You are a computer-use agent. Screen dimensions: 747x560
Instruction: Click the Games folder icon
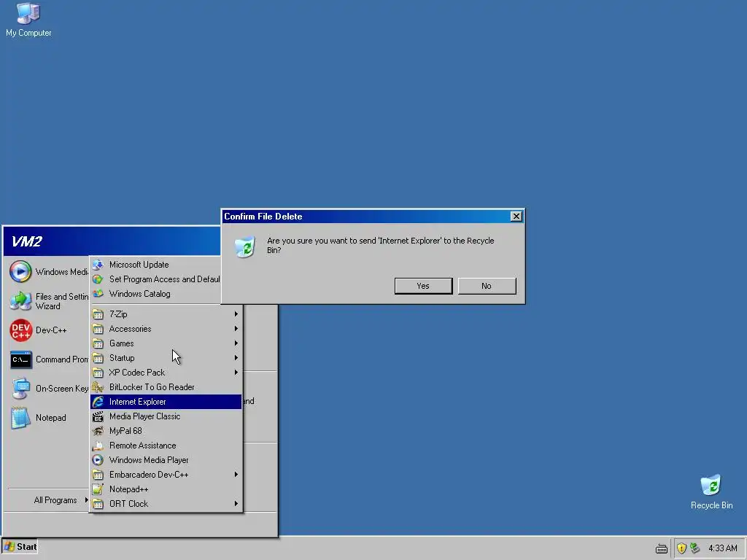pos(98,343)
